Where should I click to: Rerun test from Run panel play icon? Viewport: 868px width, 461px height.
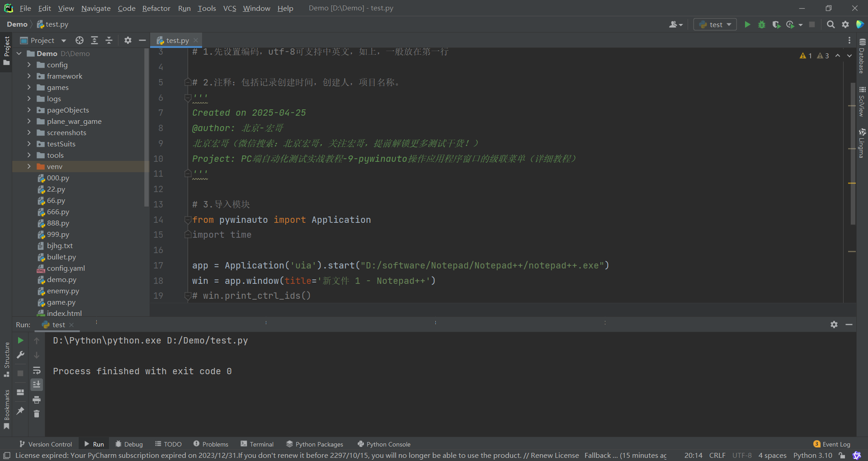(x=20, y=340)
